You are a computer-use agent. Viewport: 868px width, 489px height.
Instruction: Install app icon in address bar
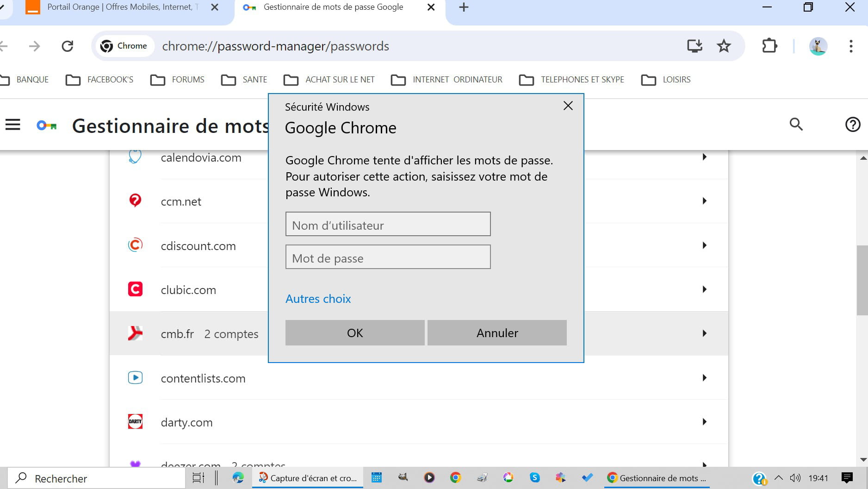694,46
